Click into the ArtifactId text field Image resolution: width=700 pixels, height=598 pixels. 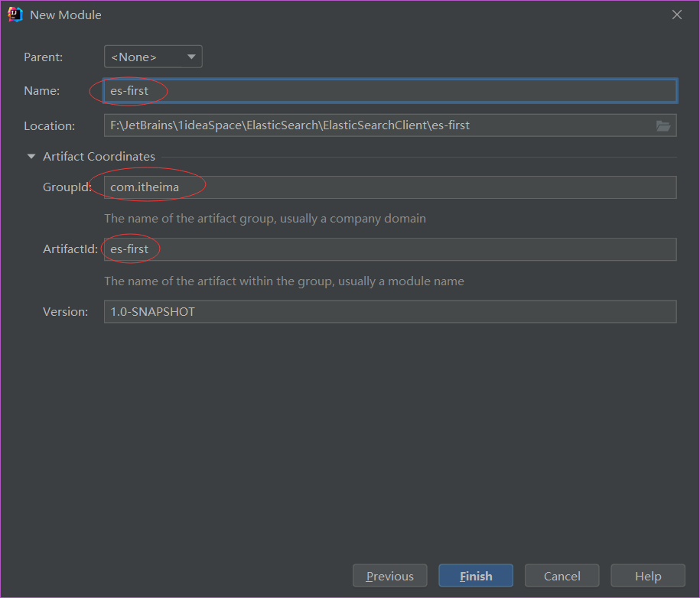click(390, 249)
